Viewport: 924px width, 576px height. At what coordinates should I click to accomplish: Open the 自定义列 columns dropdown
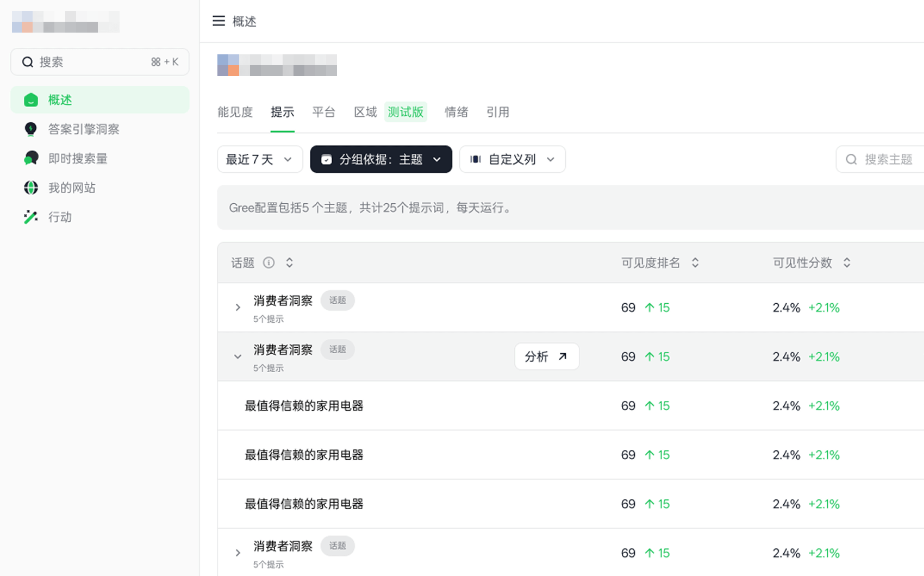pos(512,159)
